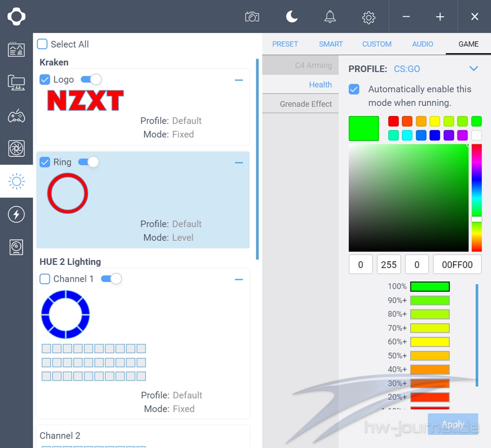This screenshot has height=448, width=491.
Task: Open the Lighting sun sidebar icon
Action: tap(16, 181)
